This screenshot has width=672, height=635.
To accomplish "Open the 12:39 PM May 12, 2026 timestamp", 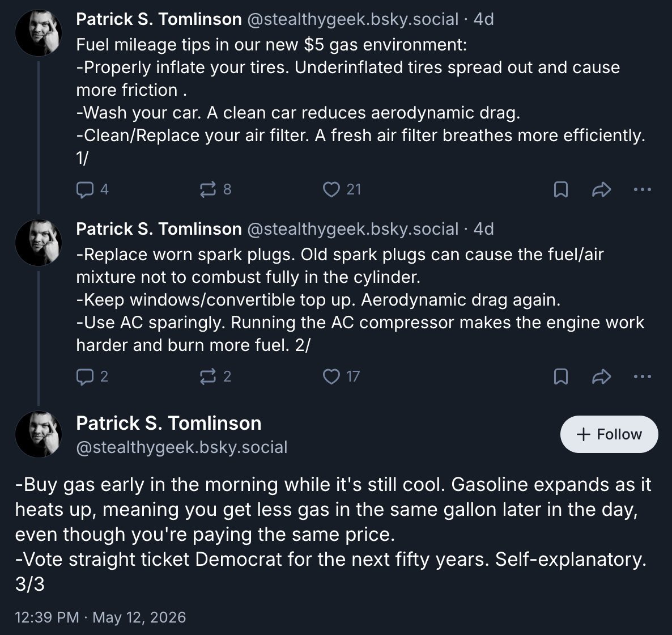I will tap(100, 617).
